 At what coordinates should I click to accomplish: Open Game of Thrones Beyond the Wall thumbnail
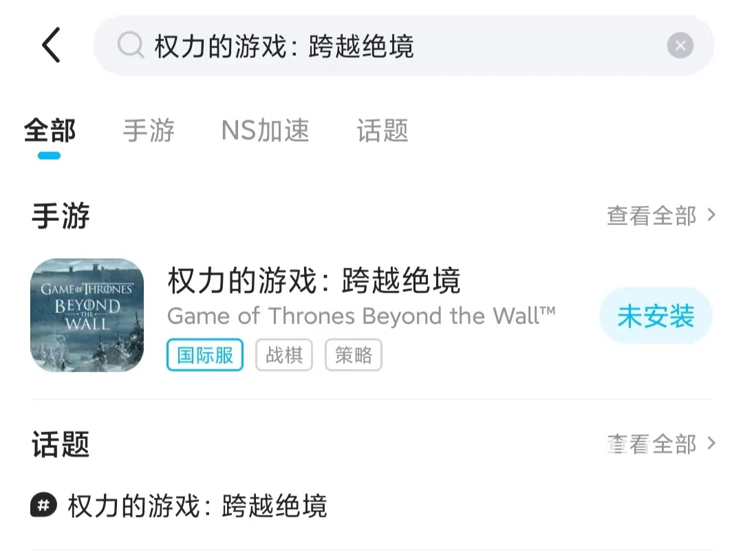click(87, 315)
